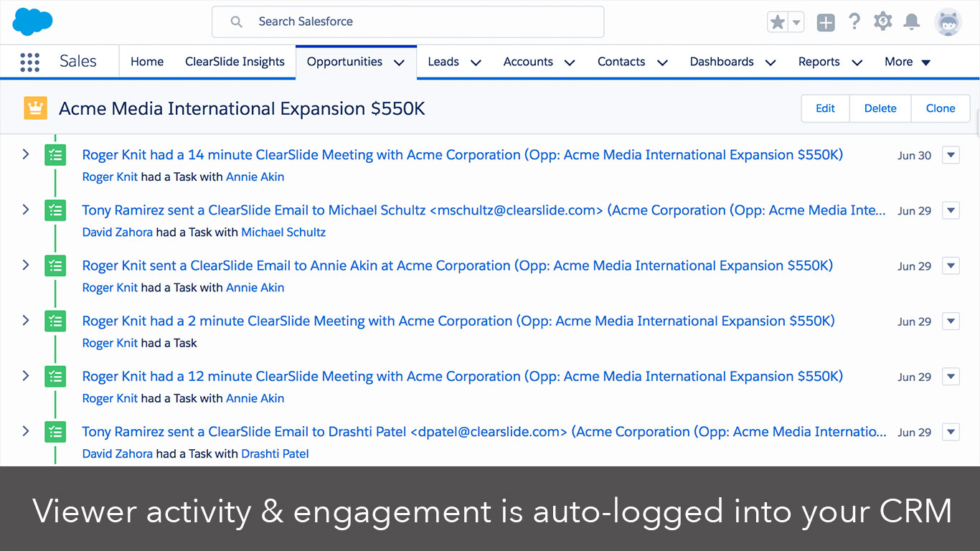The width and height of the screenshot is (980, 551).
Task: Open the favorites list dropdown arrow
Action: coord(796,22)
